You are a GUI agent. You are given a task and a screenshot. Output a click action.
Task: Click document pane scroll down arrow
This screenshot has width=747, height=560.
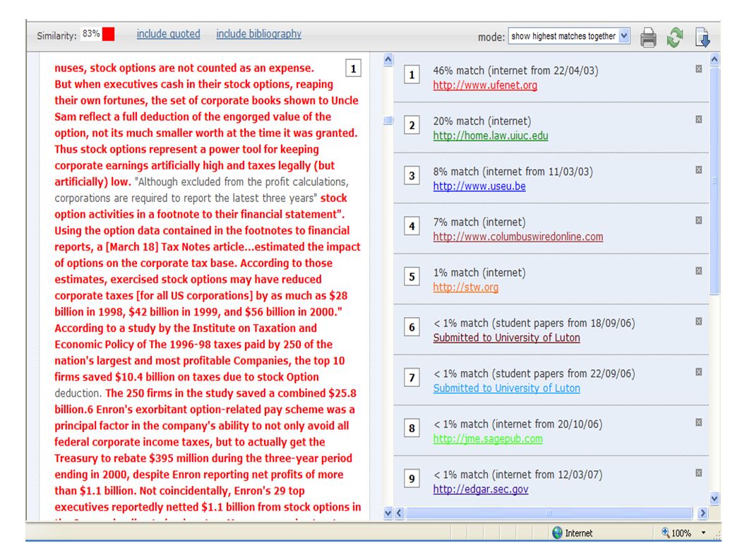coord(388,513)
